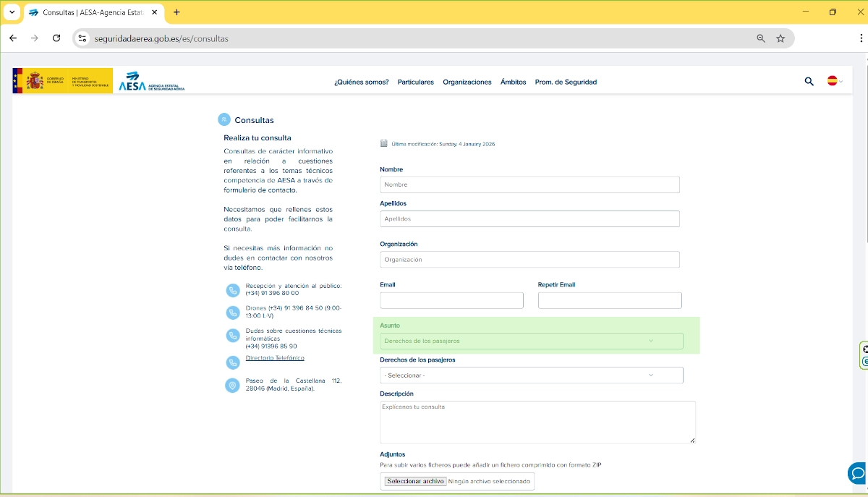Go back to the previous page
This screenshot has width=868, height=497.
click(x=13, y=38)
